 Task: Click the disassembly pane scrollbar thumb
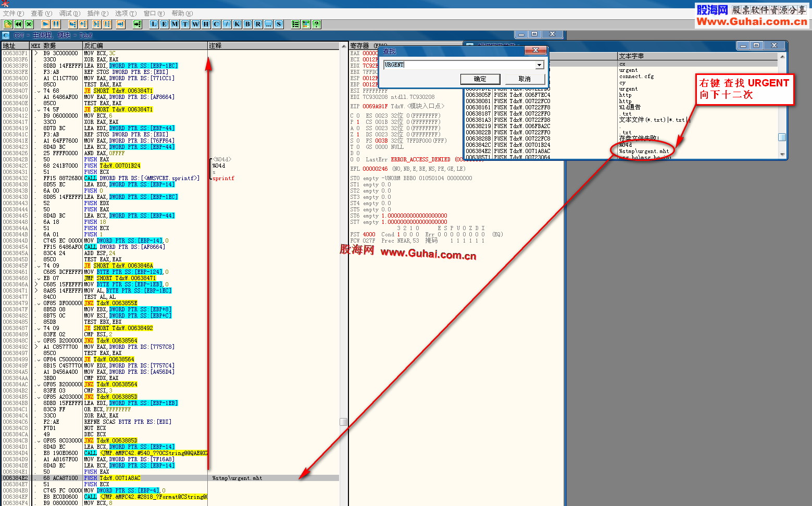click(x=343, y=422)
